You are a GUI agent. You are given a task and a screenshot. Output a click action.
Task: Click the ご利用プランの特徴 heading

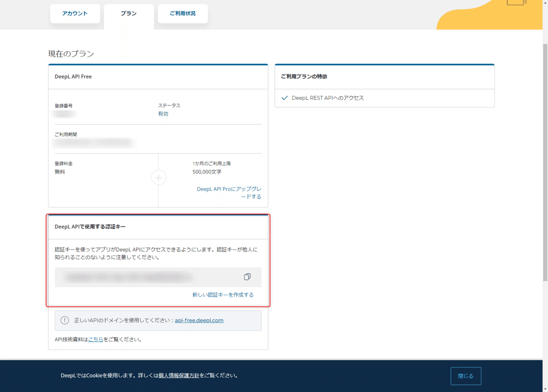tap(304, 77)
